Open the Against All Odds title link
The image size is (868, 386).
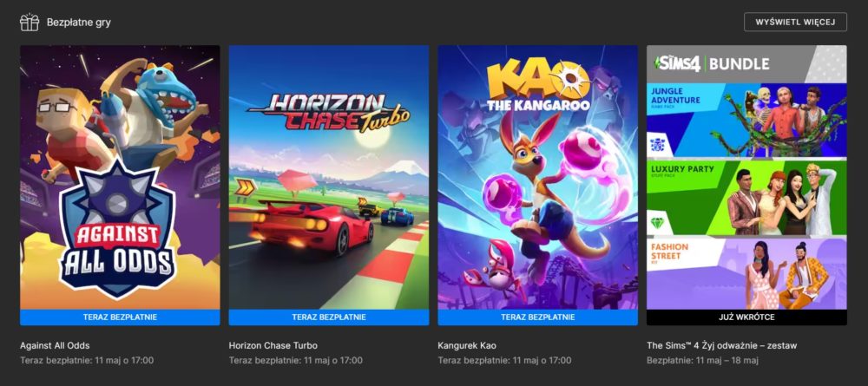[x=55, y=345]
